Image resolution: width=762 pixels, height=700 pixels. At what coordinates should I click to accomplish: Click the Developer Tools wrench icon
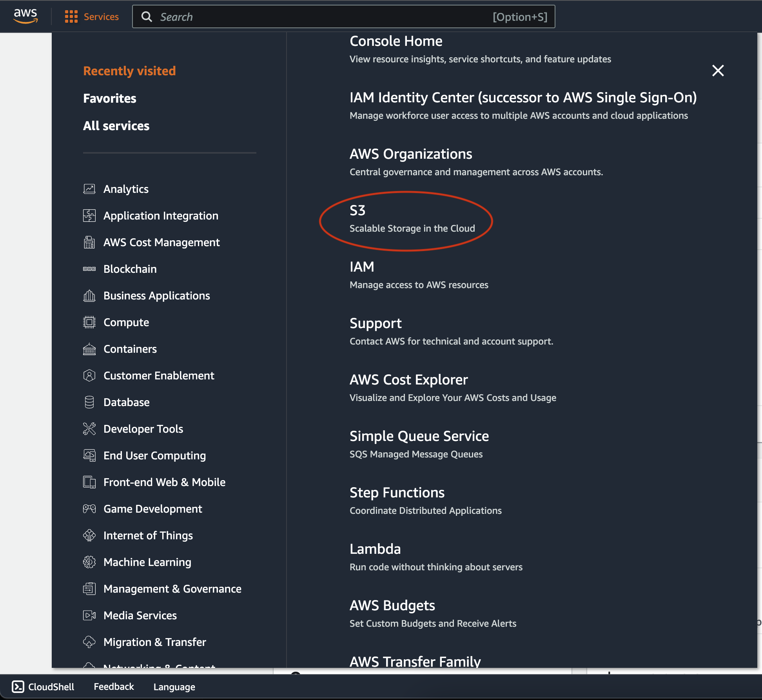pyautogui.click(x=89, y=429)
